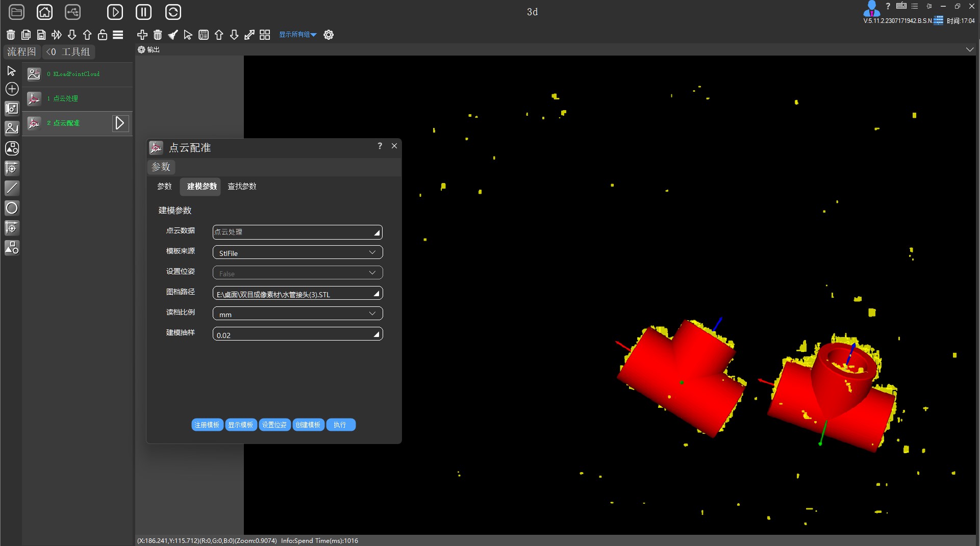Open user account avatar icon
980x546 pixels.
(x=871, y=8)
